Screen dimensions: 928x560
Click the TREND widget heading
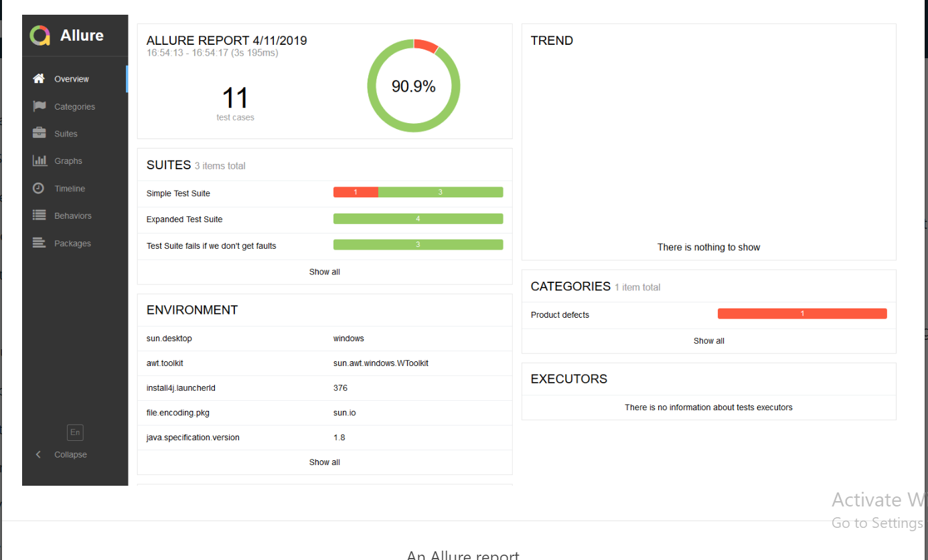(x=552, y=41)
